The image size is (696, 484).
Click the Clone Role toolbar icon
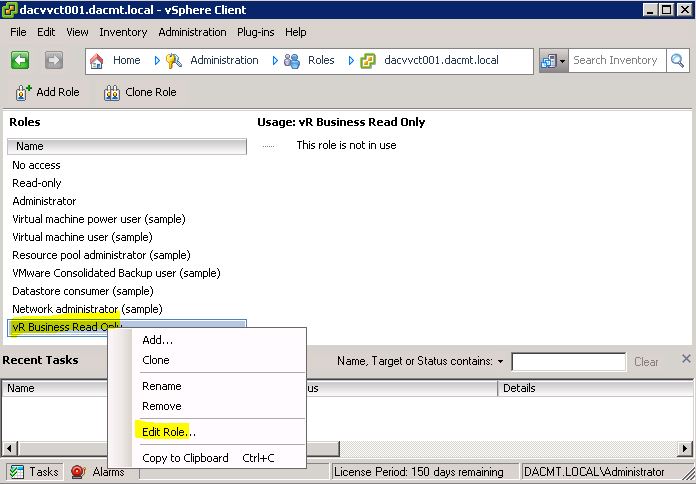pos(112,93)
